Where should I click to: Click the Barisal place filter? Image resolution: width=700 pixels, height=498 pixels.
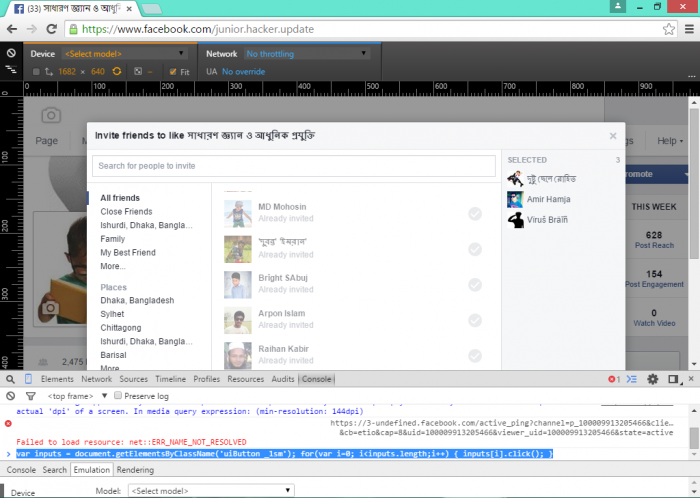[113, 355]
